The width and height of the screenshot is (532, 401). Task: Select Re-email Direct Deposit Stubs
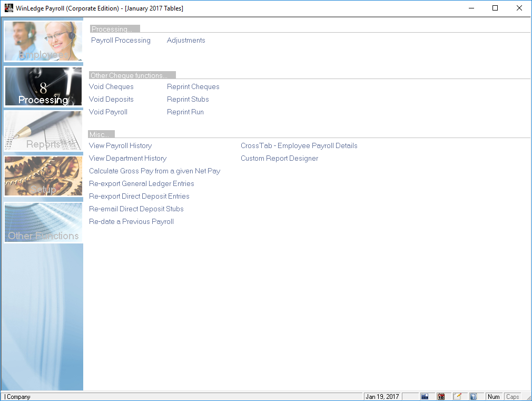[x=136, y=209]
